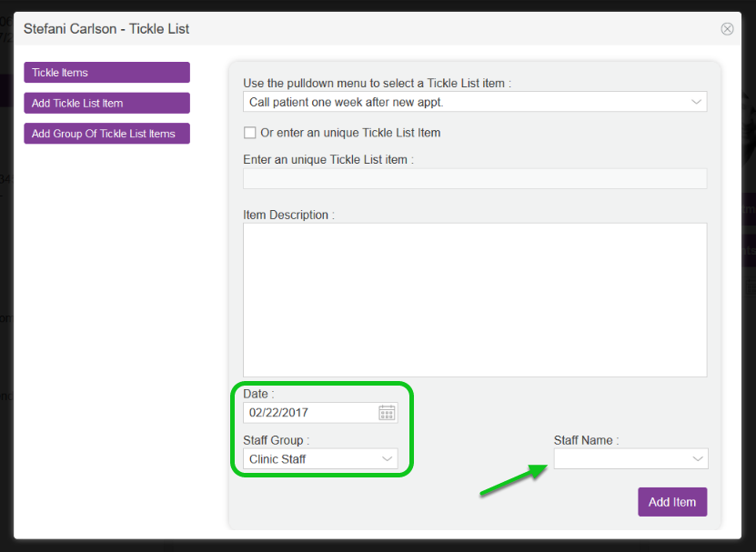Screen dimensions: 756x552
Task: Open the Staff Name dropdown
Action: pyautogui.click(x=630, y=458)
